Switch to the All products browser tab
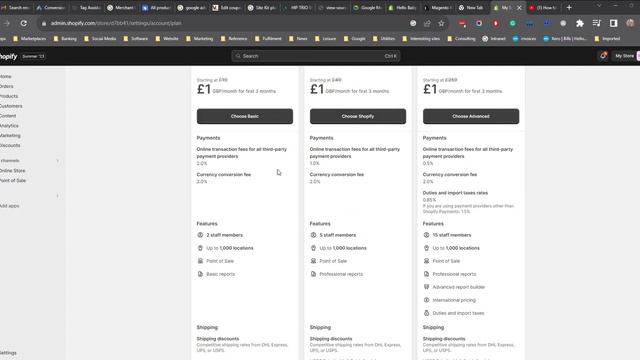The image size is (640, 360). [157, 7]
